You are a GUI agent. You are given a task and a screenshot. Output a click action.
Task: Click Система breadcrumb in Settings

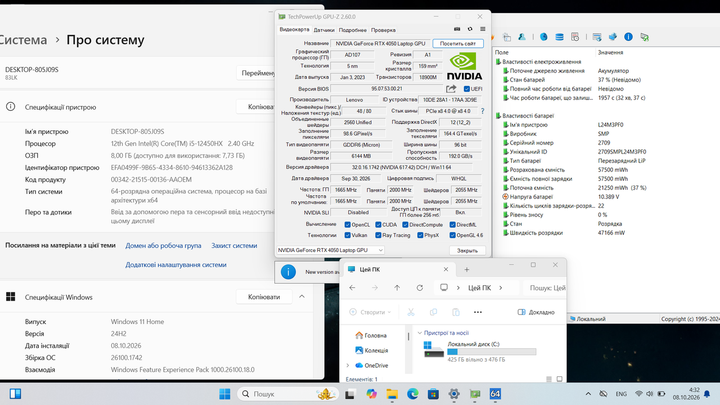22,40
